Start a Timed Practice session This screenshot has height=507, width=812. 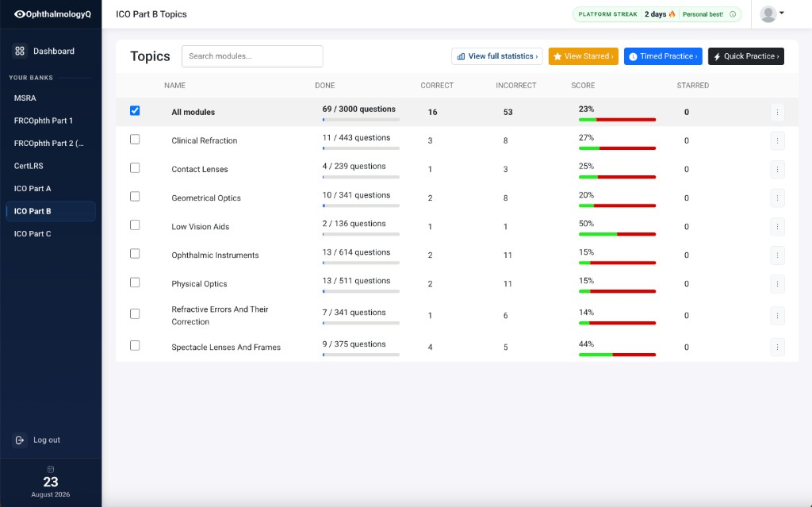[x=663, y=56]
